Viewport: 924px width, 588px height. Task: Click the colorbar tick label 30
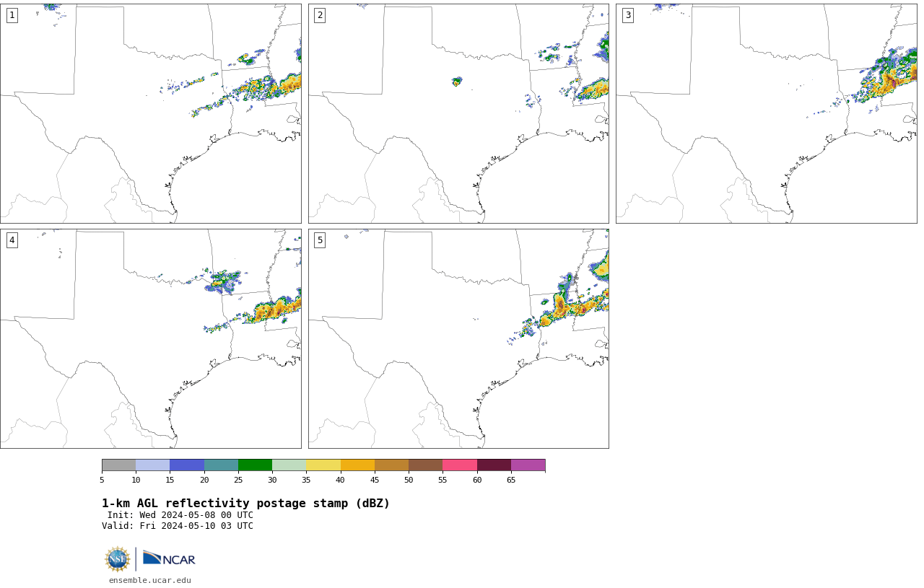tap(272, 480)
